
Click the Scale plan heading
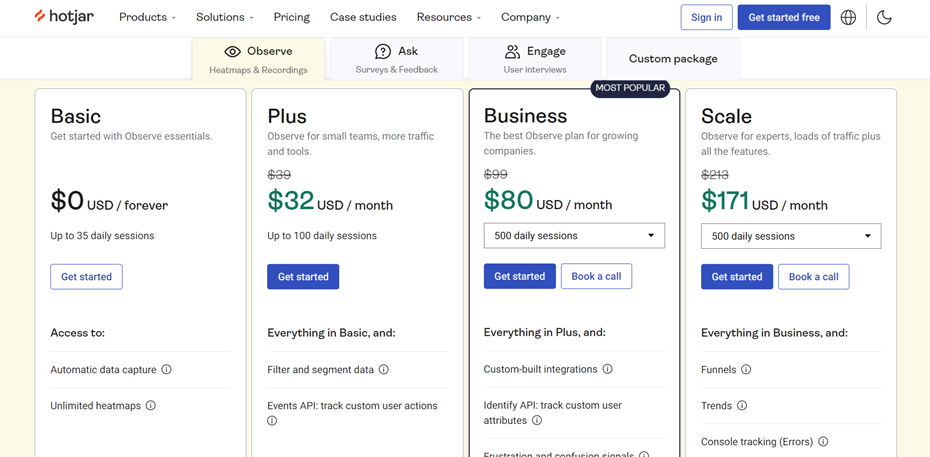click(x=726, y=116)
